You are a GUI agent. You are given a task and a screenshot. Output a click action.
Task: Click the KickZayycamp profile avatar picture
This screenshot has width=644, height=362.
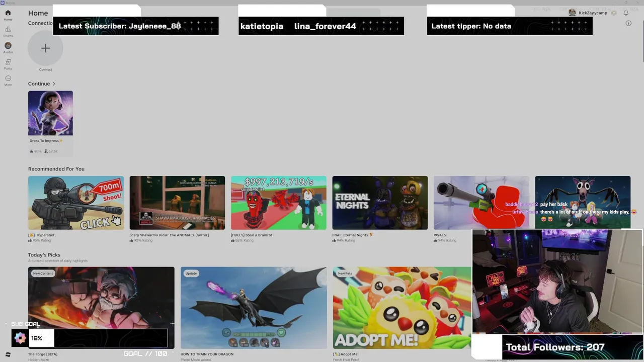[572, 13]
